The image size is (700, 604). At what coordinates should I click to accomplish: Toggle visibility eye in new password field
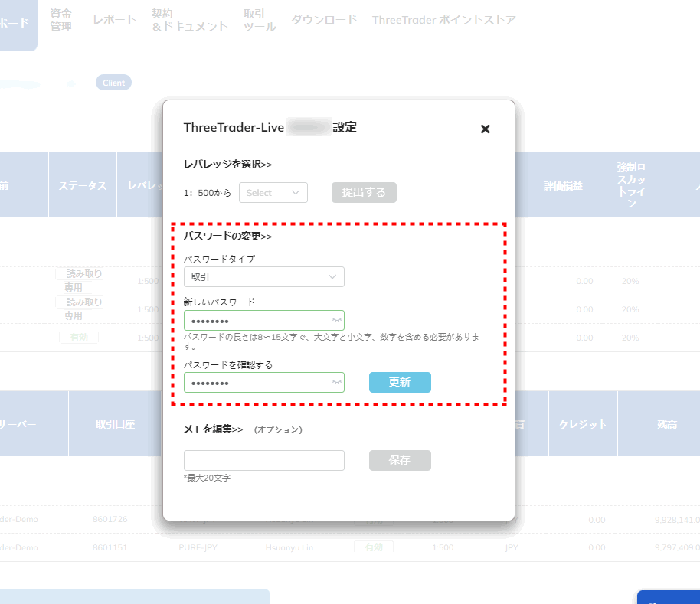point(337,320)
